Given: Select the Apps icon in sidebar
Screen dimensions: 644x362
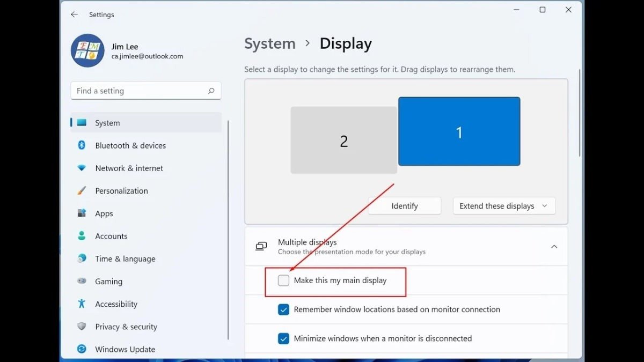Looking at the screenshot, I should click(81, 213).
